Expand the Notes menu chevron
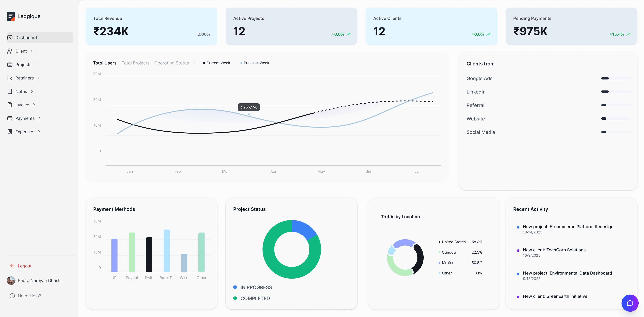This screenshot has width=644, height=317. 32,92
